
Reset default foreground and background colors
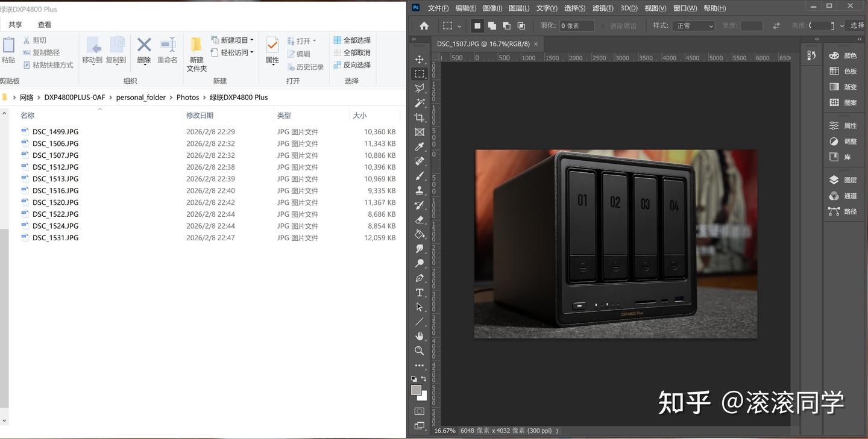click(414, 379)
